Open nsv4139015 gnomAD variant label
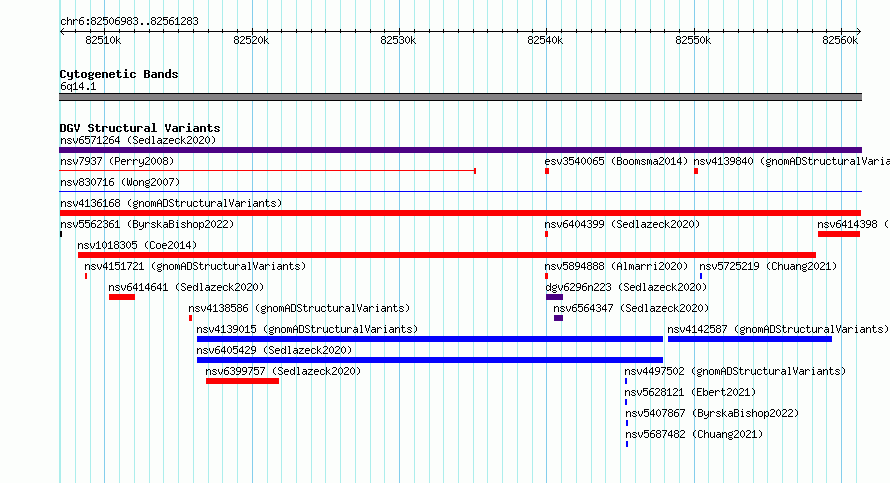The image size is (890, 483). (x=307, y=329)
